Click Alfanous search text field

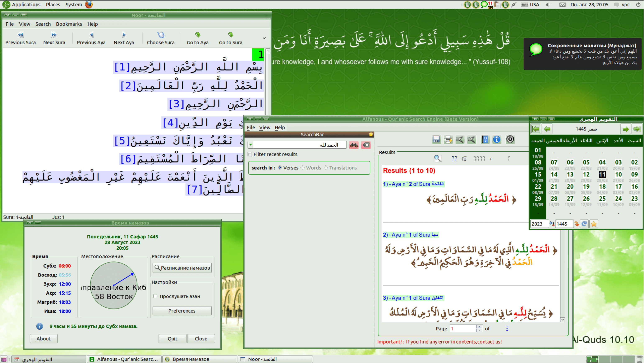pos(300,145)
